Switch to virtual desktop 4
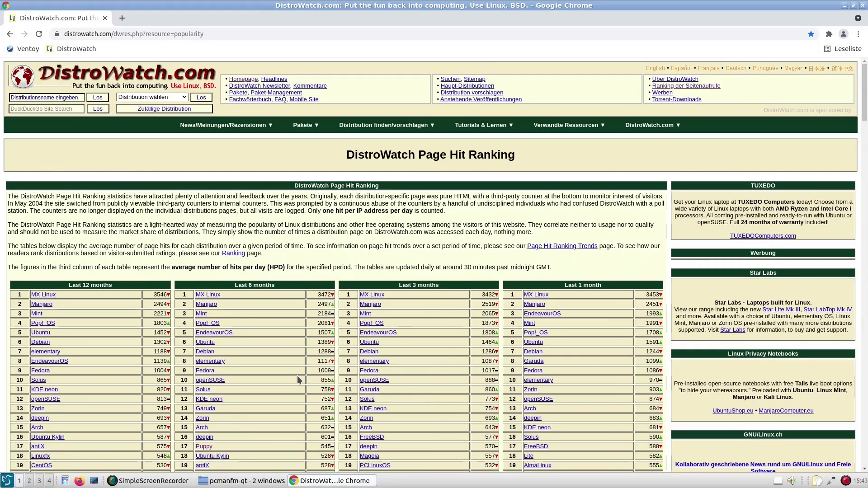Viewport: 868px width, 488px height. (49, 481)
